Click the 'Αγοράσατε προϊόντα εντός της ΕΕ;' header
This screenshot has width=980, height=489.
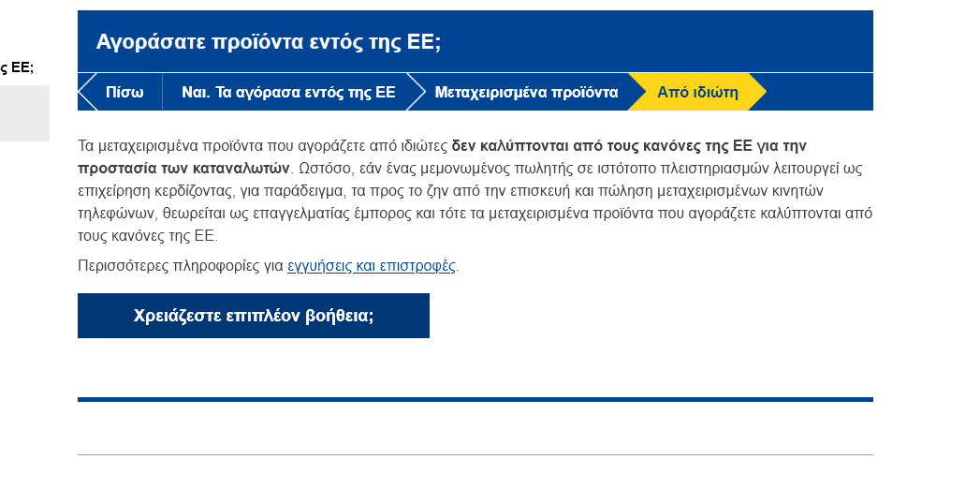pyautogui.click(x=269, y=42)
